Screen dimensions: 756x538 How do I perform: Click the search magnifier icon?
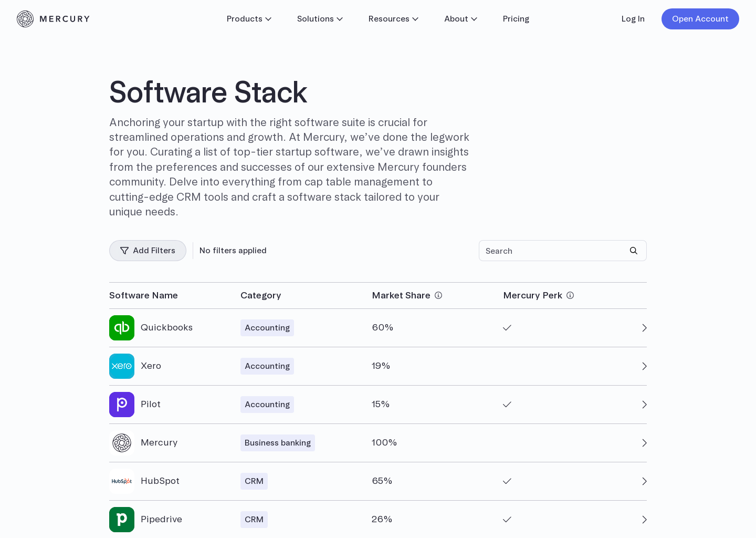[633, 251]
